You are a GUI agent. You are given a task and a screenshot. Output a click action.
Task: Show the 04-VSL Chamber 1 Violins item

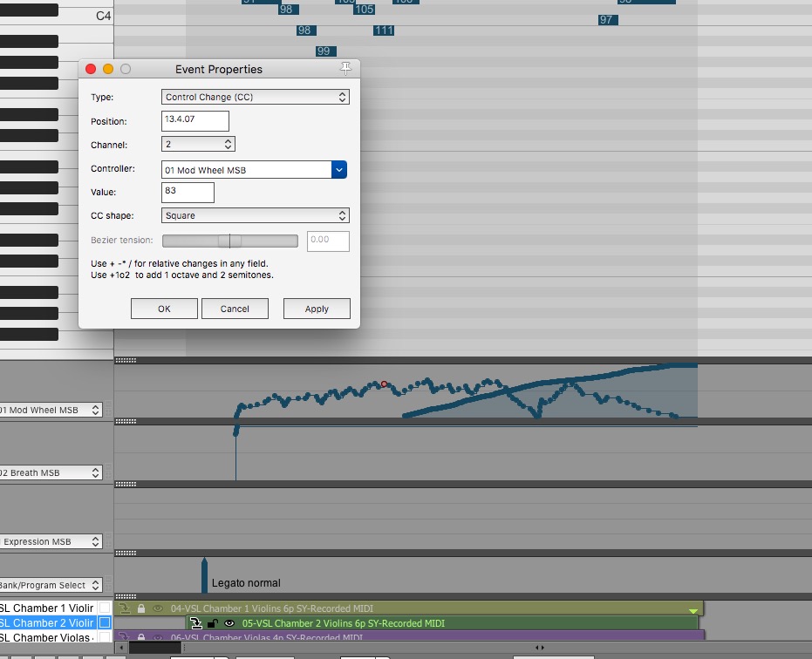[157, 608]
